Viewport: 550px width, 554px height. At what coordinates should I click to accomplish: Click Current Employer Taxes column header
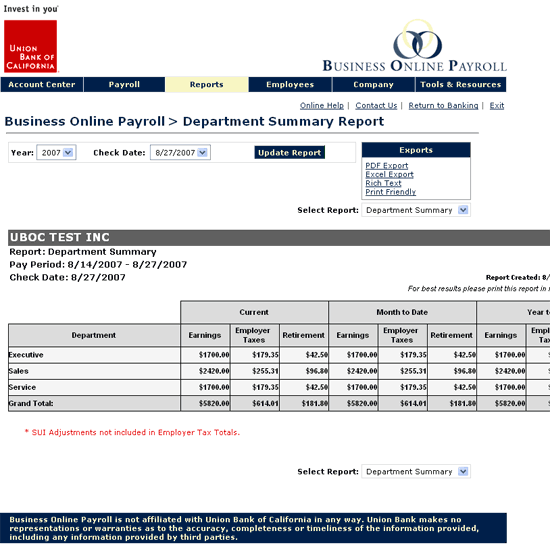(254, 335)
